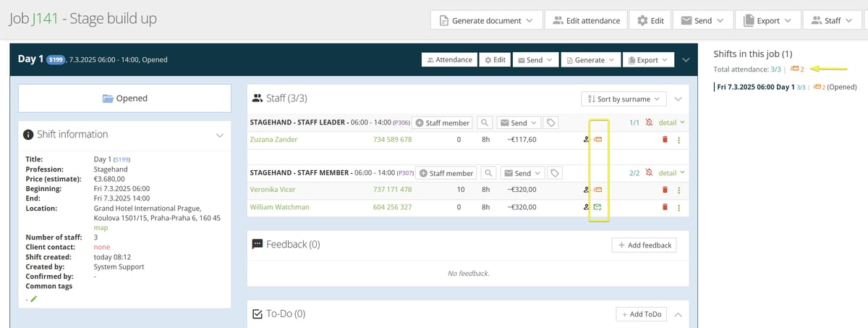Delete Zuzana Zander using the trash icon
868x328 pixels.
(664, 139)
